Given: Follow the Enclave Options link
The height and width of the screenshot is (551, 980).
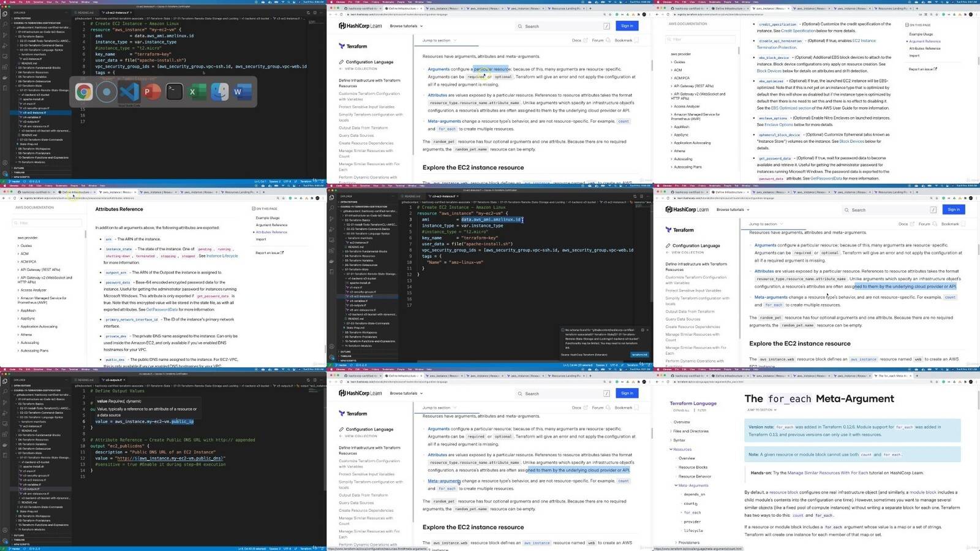Looking at the screenshot, I should click(778, 124).
